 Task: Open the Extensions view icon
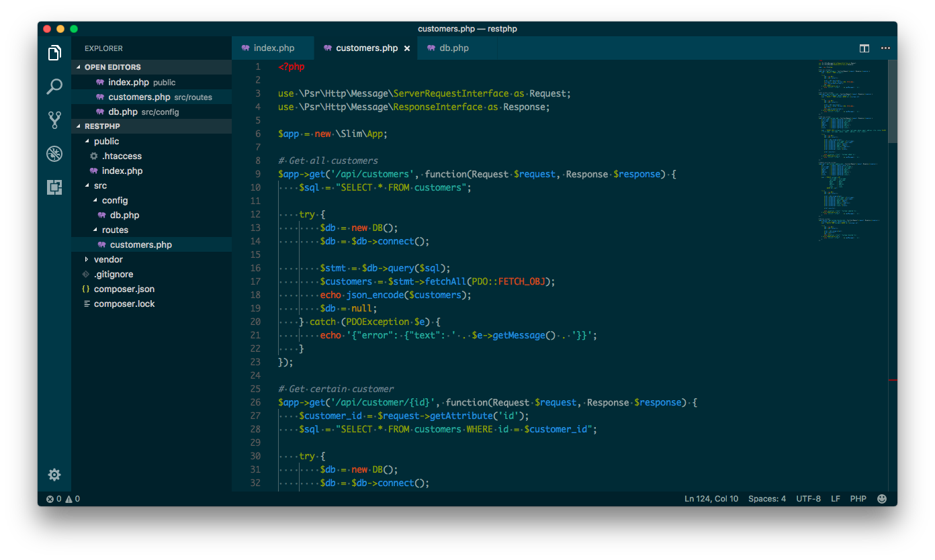[54, 187]
